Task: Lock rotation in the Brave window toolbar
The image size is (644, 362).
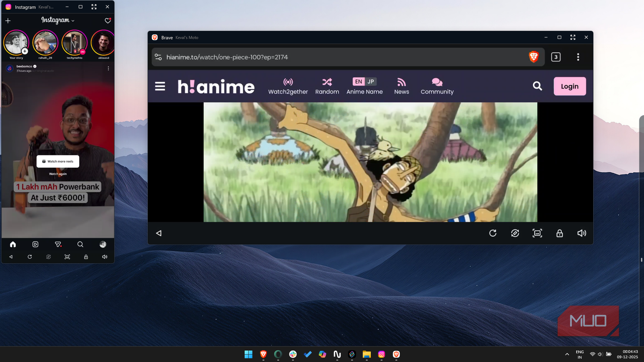Action: click(x=559, y=233)
